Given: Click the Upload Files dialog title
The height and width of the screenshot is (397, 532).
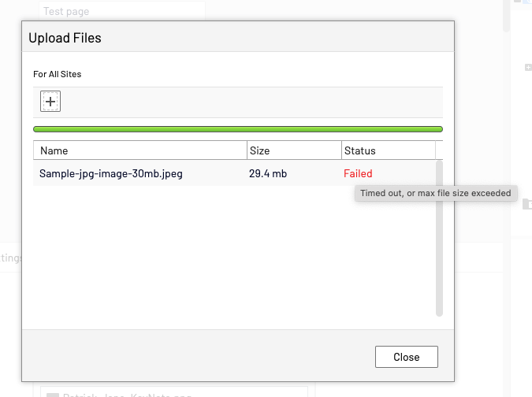Looking at the screenshot, I should tap(65, 37).
